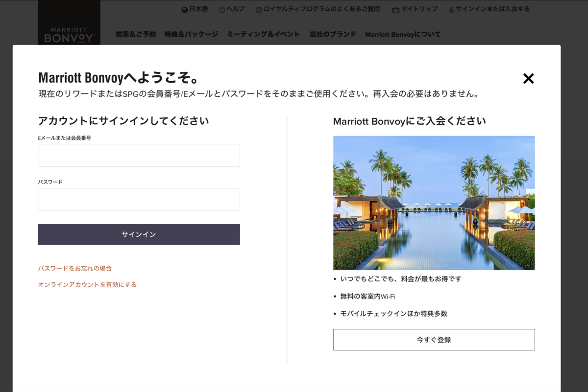Open the 検索&ご予約 menu
The image size is (588, 392).
[x=136, y=34]
